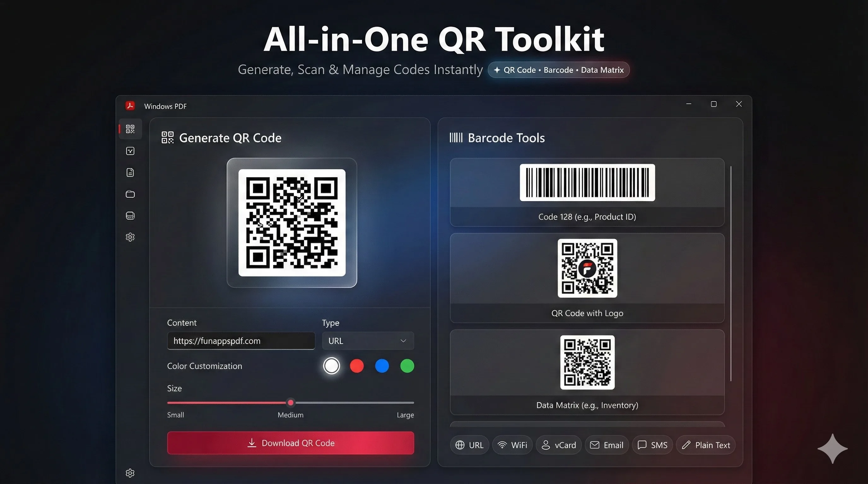868x484 pixels.
Task: Click the barcode icon beside Barcode Tools
Action: pos(456,138)
